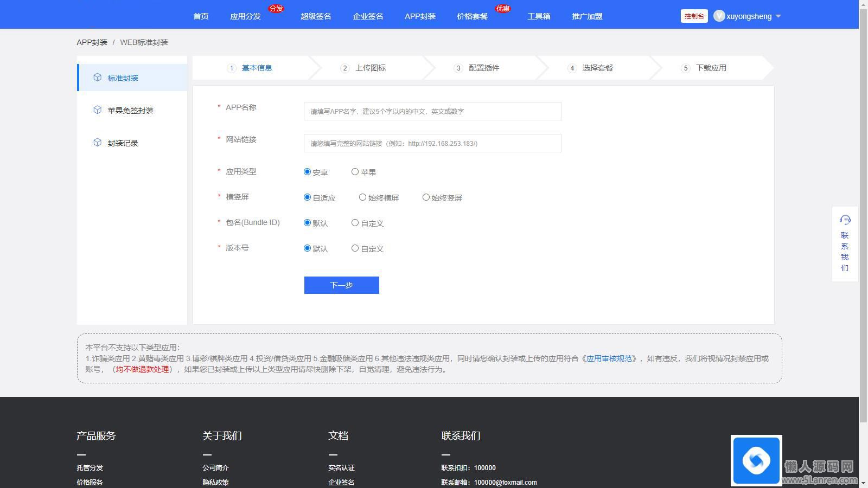Open the 工具箱 menu item
The width and height of the screenshot is (868, 488).
tap(539, 16)
